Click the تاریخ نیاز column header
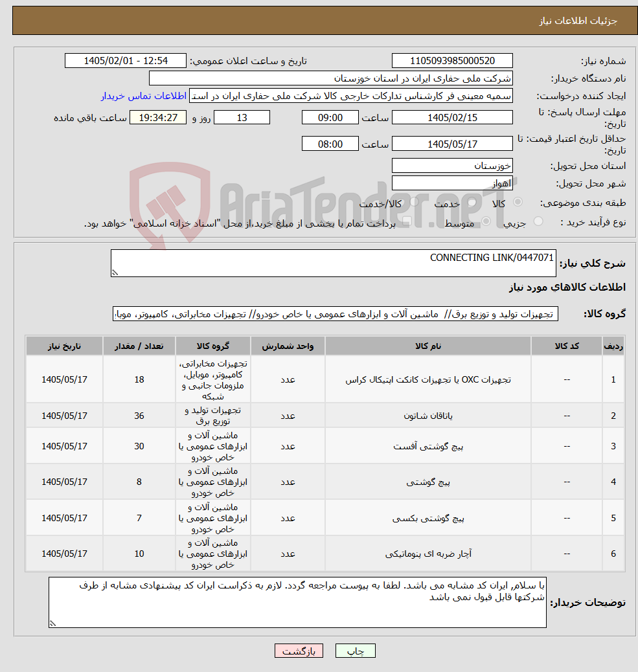Image resolution: width=638 pixels, height=672 pixels. coord(64,346)
